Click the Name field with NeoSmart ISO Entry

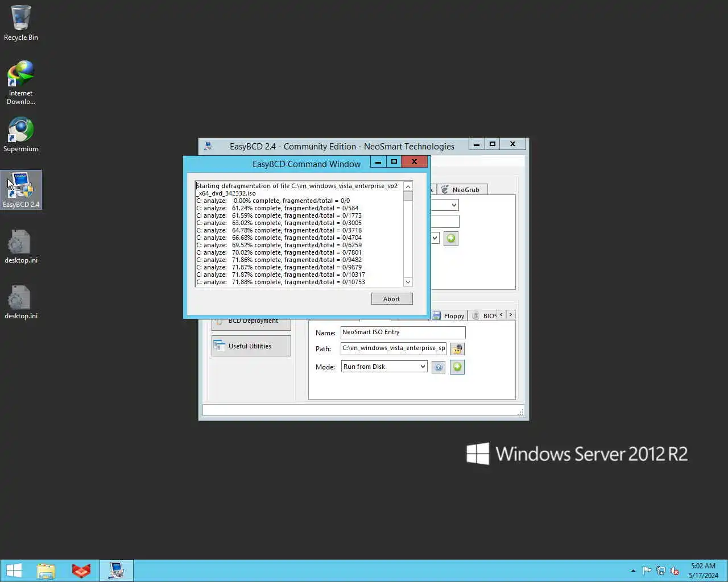pos(403,332)
